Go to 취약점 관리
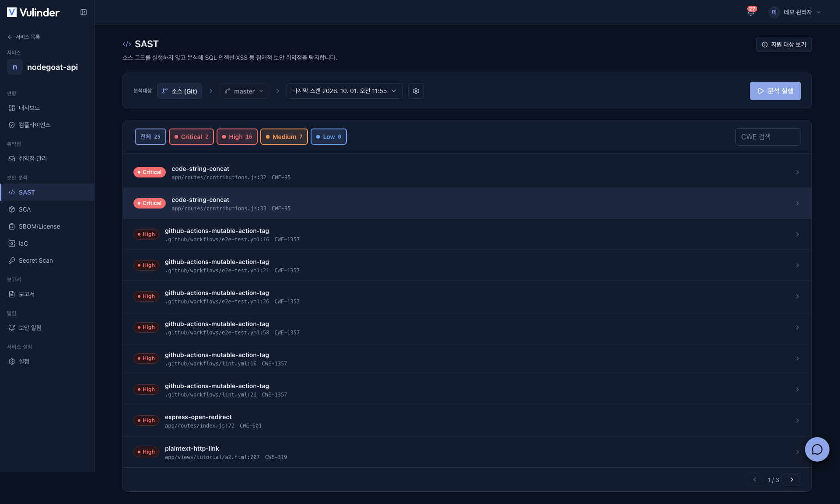Image resolution: width=840 pixels, height=504 pixels. coord(47,159)
